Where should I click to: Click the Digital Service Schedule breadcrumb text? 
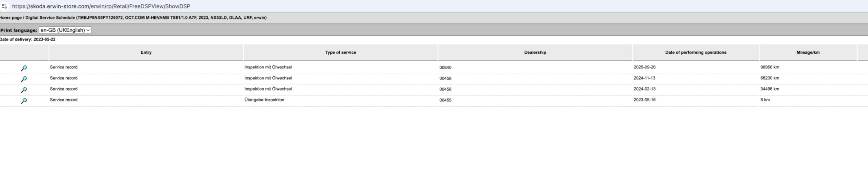[50, 17]
